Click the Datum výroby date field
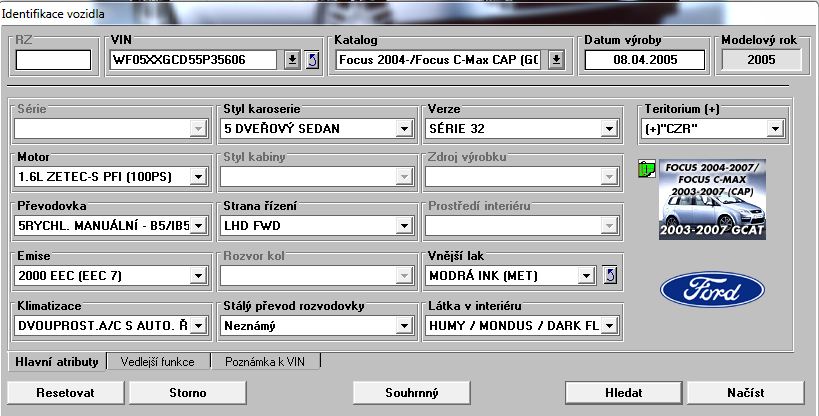Screen dimensions: 819x416 (644, 60)
